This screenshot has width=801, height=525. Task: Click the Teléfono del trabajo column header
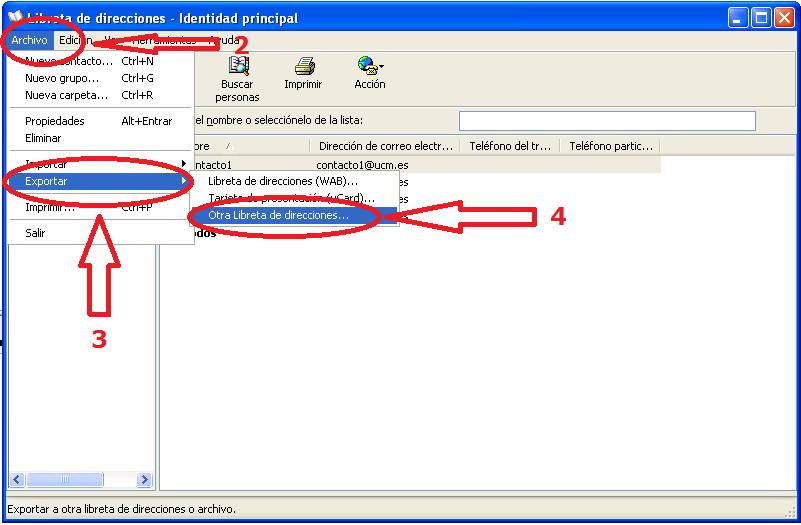[x=510, y=146]
